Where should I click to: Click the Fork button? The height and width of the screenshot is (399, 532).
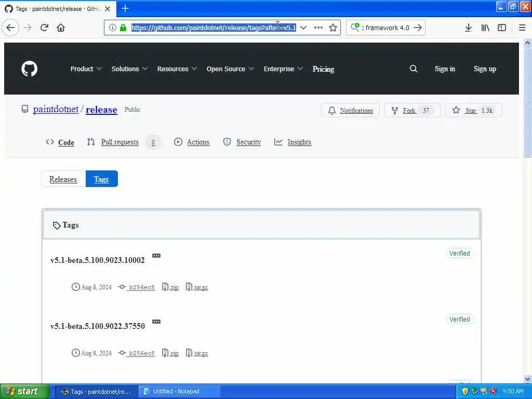point(412,110)
